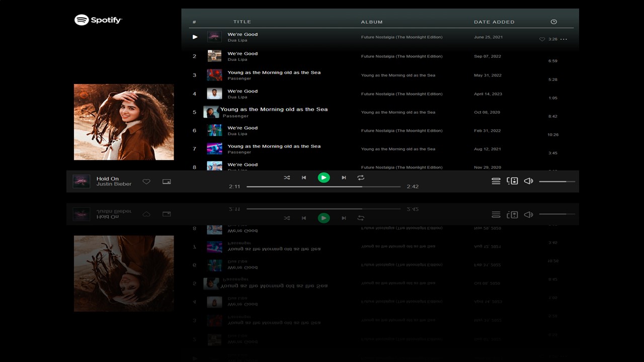
Task: Sort tracks by the Date Added column
Action: 494,22
